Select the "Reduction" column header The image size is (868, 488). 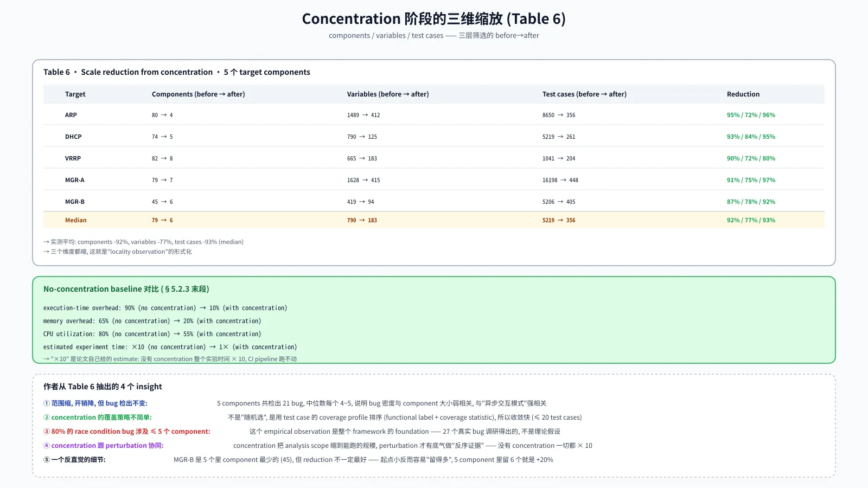tap(743, 94)
